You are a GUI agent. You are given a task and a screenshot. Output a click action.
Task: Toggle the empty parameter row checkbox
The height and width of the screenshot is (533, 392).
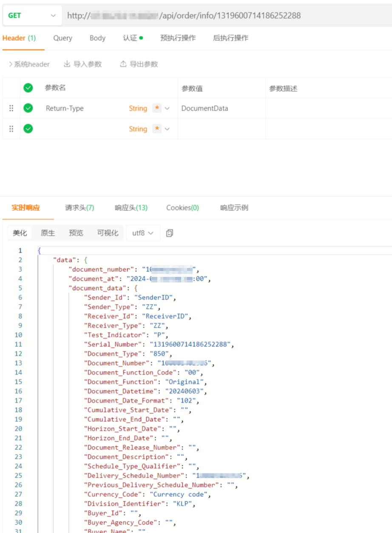pos(28,129)
